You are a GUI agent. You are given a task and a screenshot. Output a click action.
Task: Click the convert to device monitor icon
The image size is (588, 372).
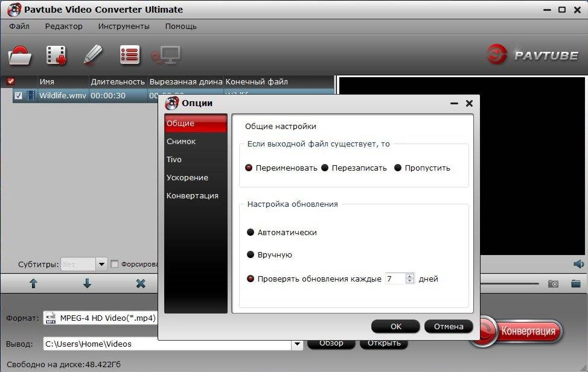click(x=166, y=55)
